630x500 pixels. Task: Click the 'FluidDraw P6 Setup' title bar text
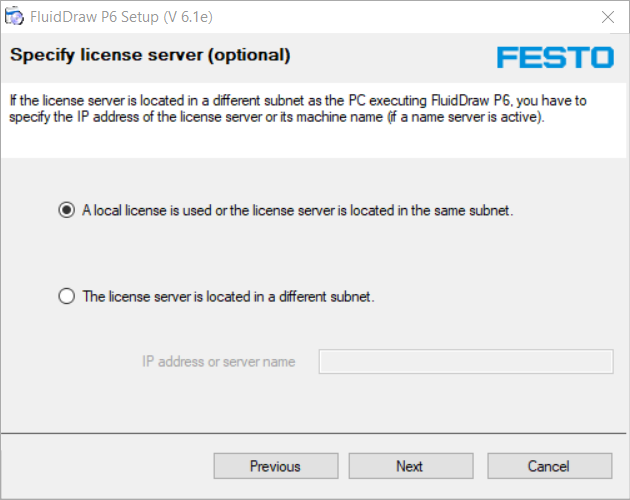coord(95,17)
